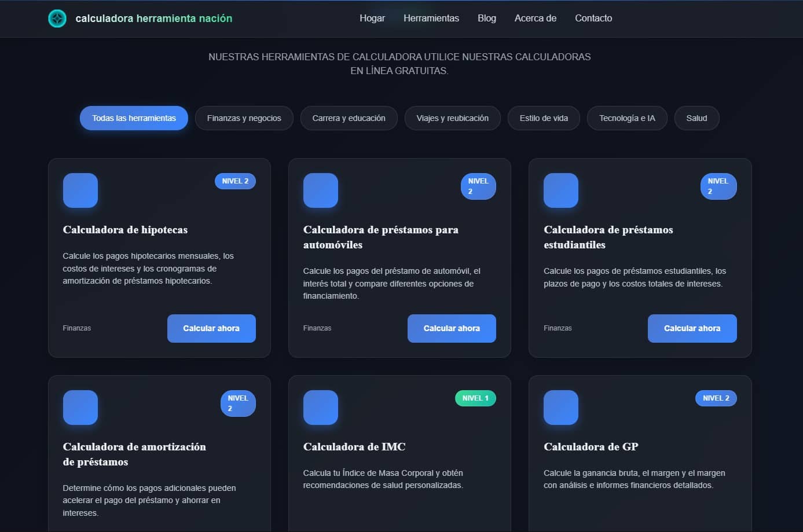This screenshot has height=532, width=803.
Task: Click the icon on Calculadora de IMC card
Action: [321, 408]
